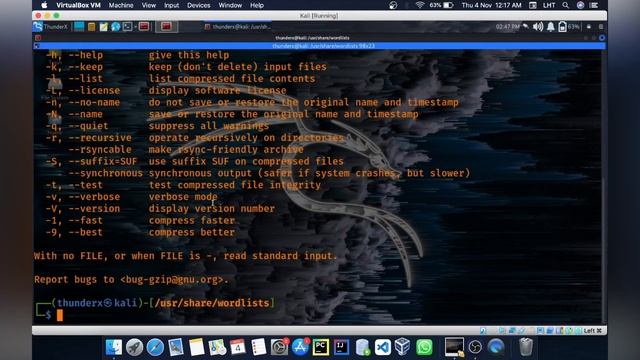Open the Kali volume control icon
640x360 pixels.
tap(538, 27)
